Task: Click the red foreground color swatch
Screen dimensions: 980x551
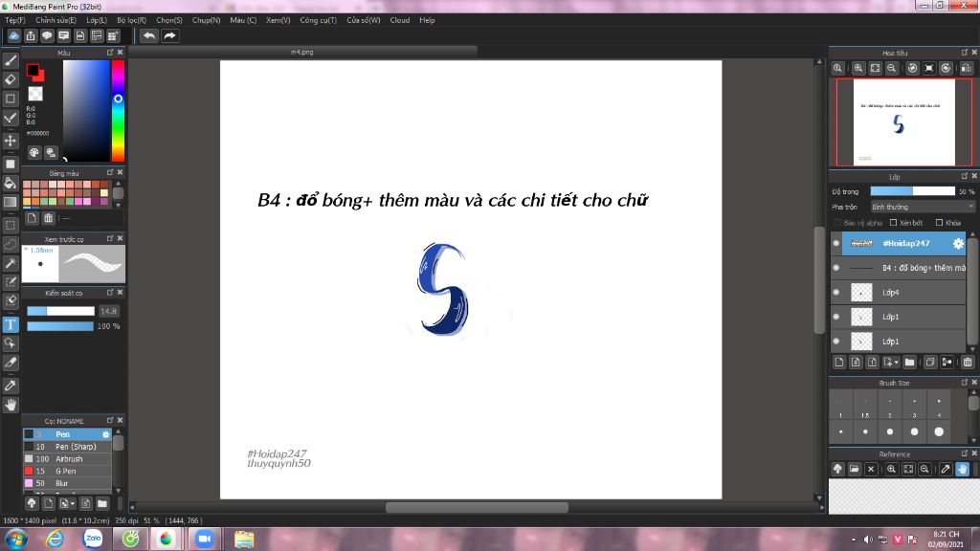Action: [x=38, y=76]
